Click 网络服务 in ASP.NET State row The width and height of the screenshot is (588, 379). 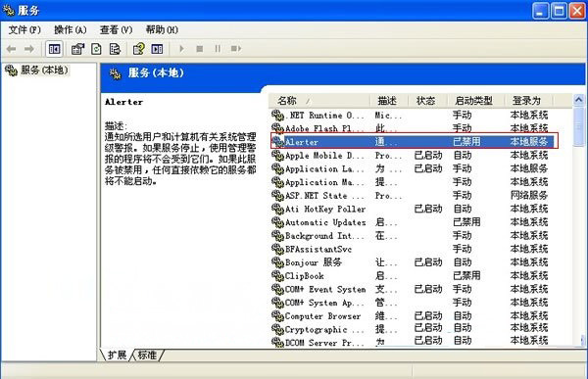(x=529, y=195)
